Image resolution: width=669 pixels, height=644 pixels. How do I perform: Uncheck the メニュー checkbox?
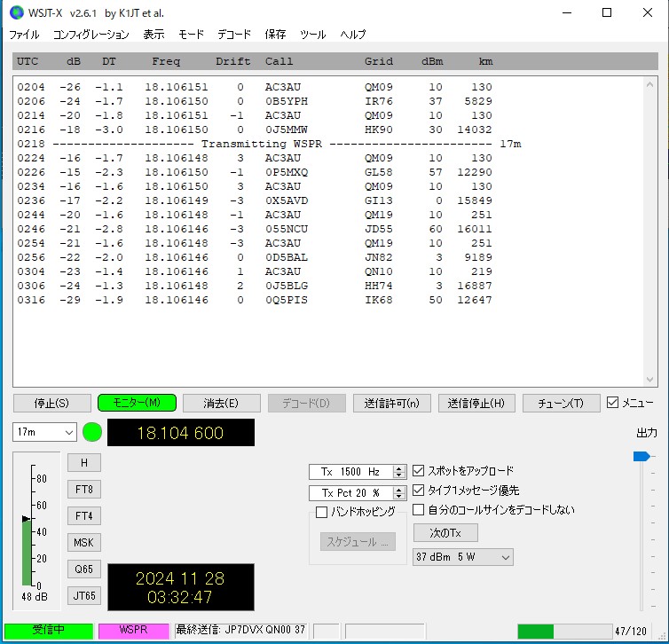(x=613, y=402)
